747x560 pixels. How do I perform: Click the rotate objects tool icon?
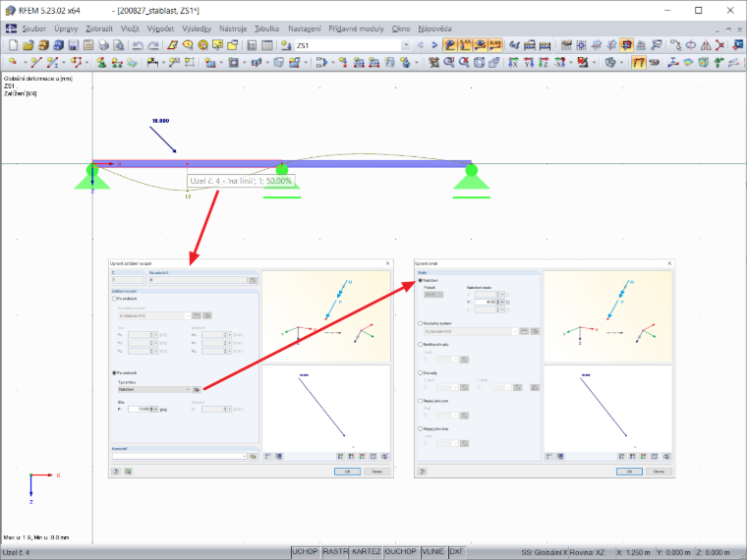(691, 45)
